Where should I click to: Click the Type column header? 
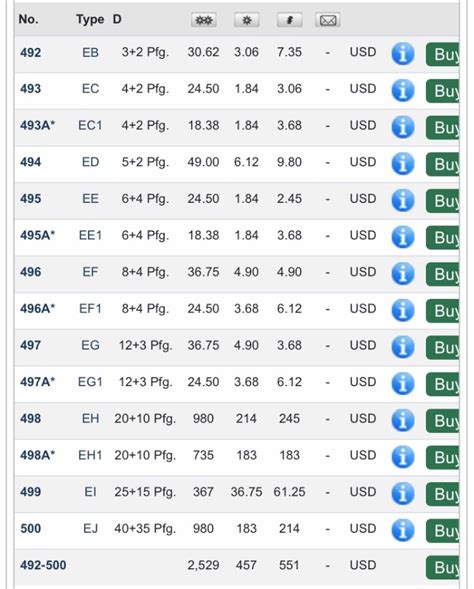coord(90,19)
